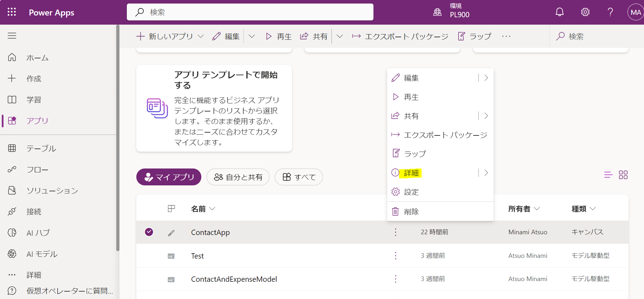The height and width of the screenshot is (299, 644).
Task: Open the ContactApp app name
Action: (210, 232)
